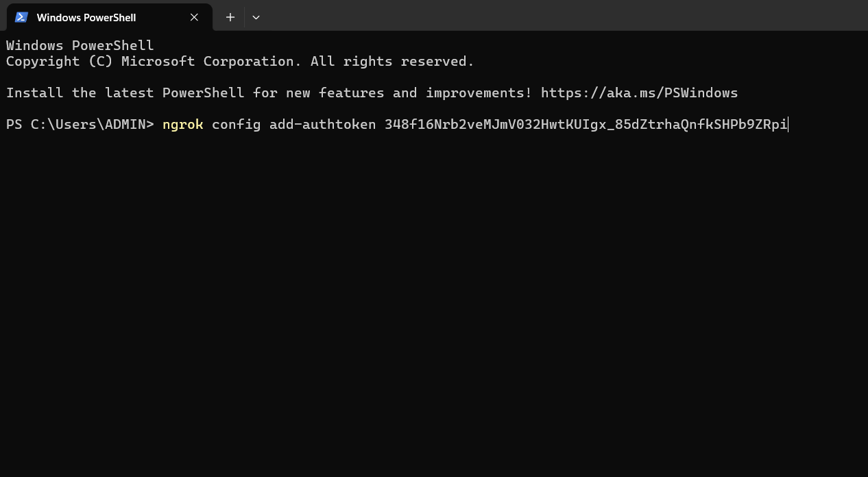This screenshot has width=868, height=477.
Task: Click the Windows PowerShell banner line in terminal
Action: pos(80,45)
